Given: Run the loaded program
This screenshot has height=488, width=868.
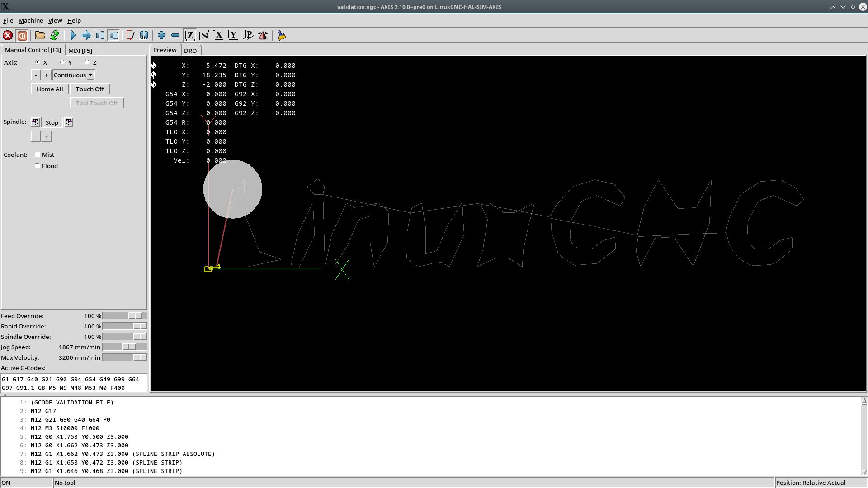Looking at the screenshot, I should pos(73,35).
